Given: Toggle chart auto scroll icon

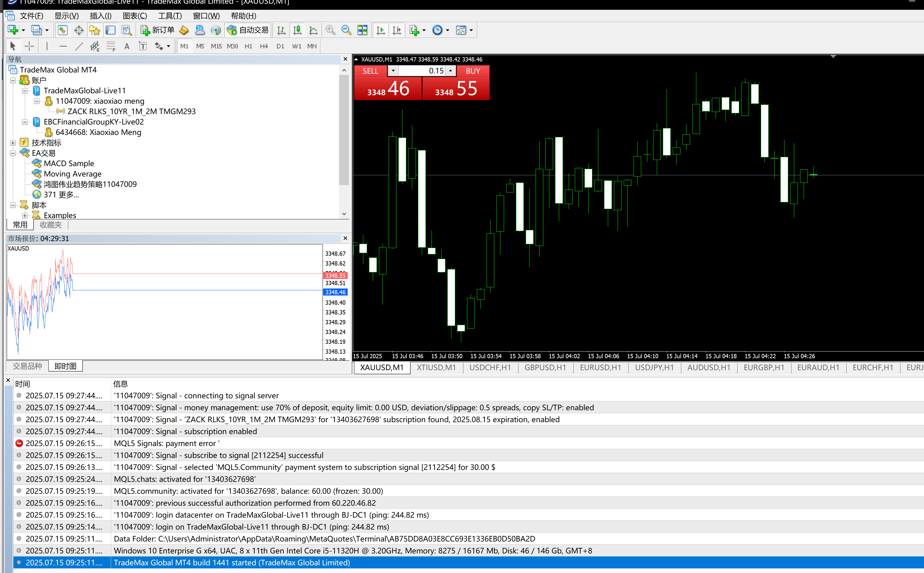Looking at the screenshot, I should (381, 30).
